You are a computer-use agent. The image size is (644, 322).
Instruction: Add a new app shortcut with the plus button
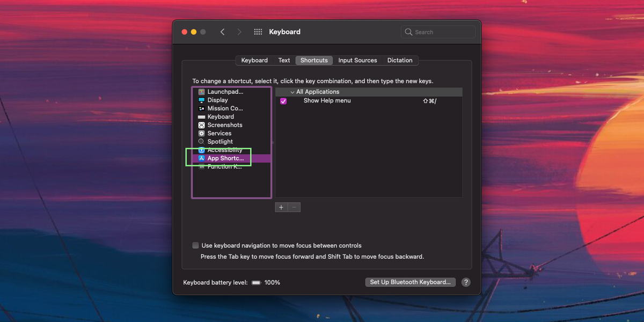click(281, 207)
